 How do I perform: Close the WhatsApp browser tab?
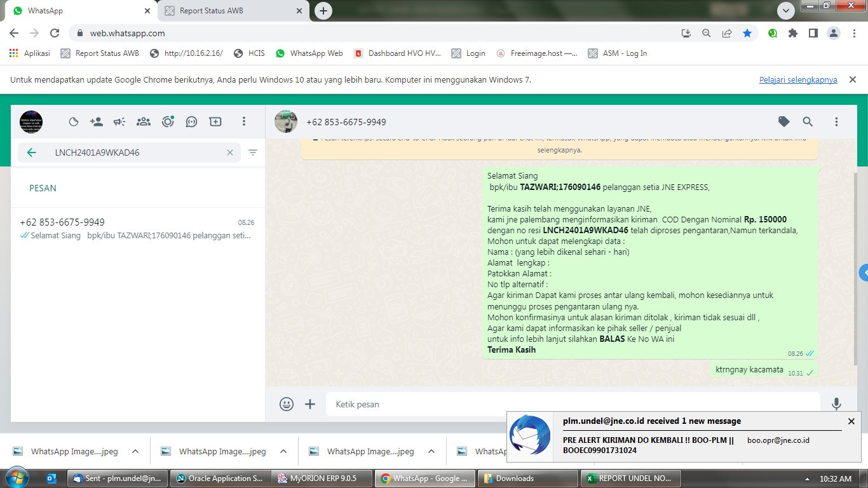click(x=147, y=11)
